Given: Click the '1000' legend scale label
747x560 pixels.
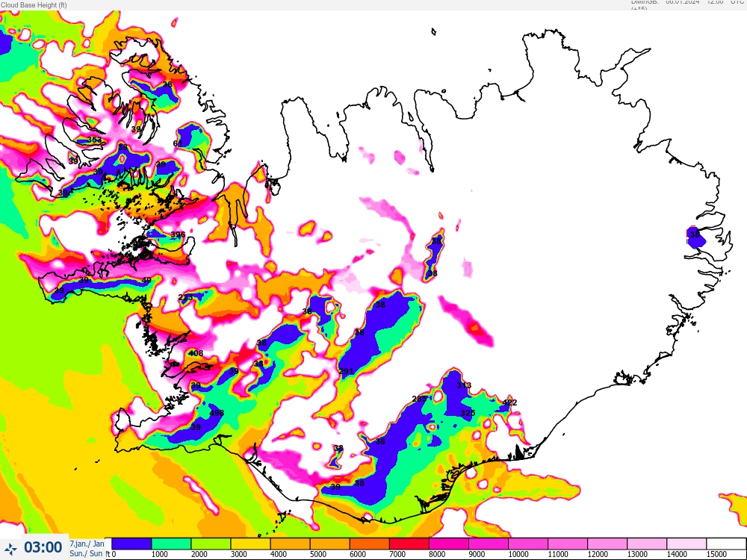Looking at the screenshot, I should click(x=160, y=554).
